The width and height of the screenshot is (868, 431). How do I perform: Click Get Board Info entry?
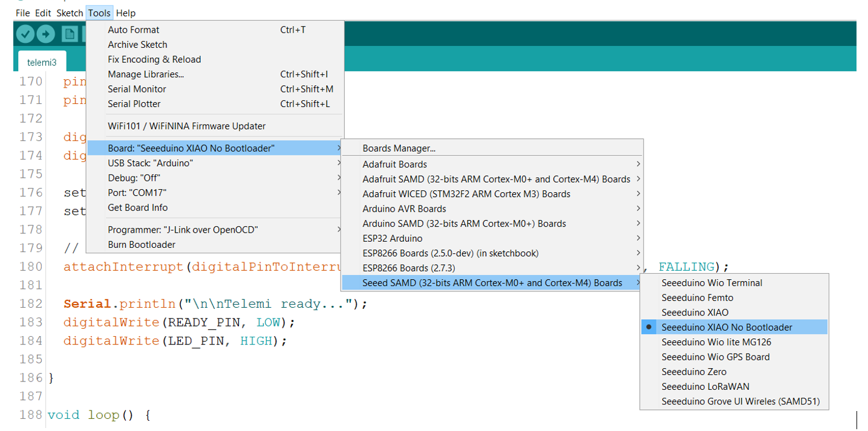tap(137, 207)
